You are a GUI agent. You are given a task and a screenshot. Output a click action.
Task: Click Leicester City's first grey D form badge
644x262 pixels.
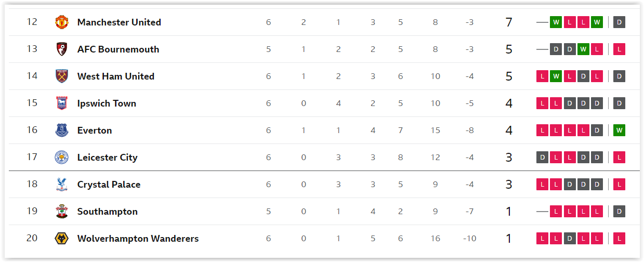pyautogui.click(x=543, y=158)
